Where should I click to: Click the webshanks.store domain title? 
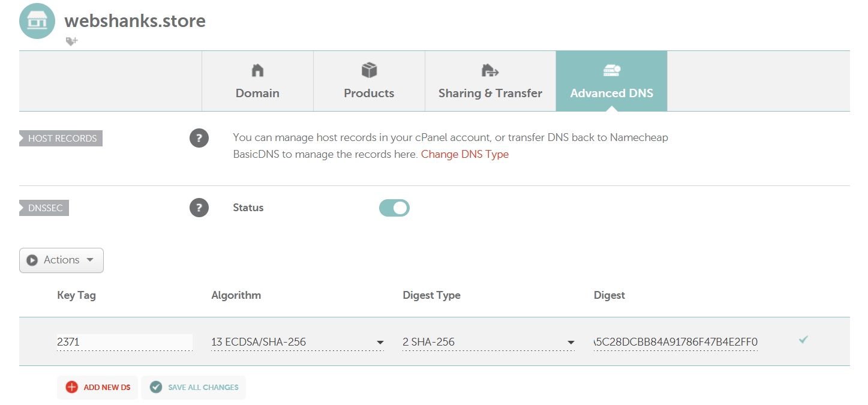coord(135,21)
